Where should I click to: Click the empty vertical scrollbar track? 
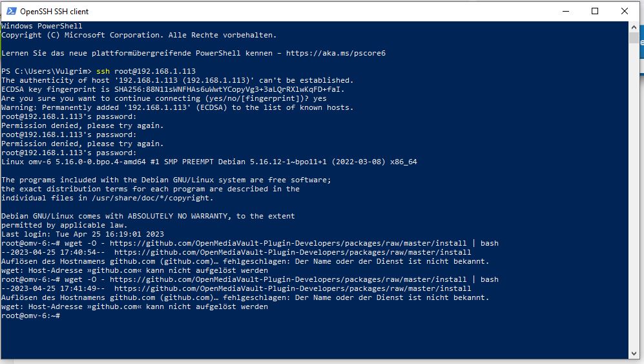[634, 197]
